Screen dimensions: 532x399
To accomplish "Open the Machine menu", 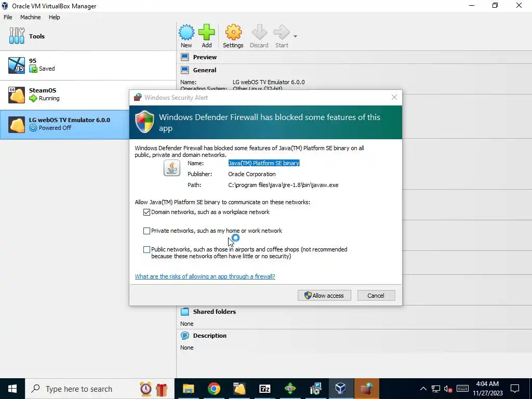I will point(30,17).
